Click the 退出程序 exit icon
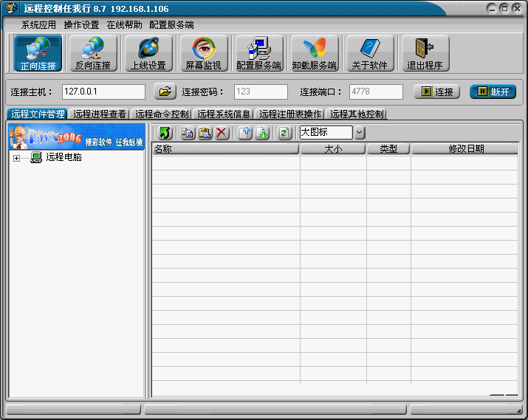528x420 pixels. click(425, 53)
